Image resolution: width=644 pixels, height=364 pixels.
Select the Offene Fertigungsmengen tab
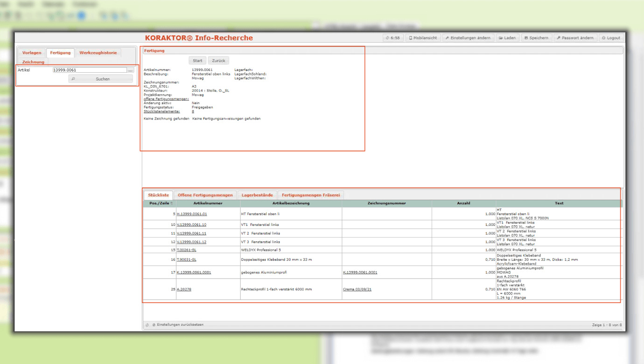point(205,195)
